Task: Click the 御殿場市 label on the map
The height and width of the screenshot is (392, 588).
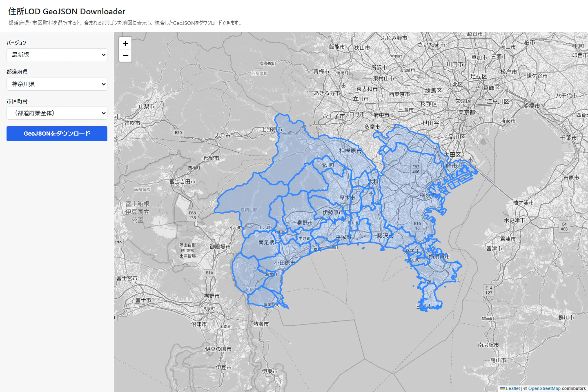Action: pos(220,247)
